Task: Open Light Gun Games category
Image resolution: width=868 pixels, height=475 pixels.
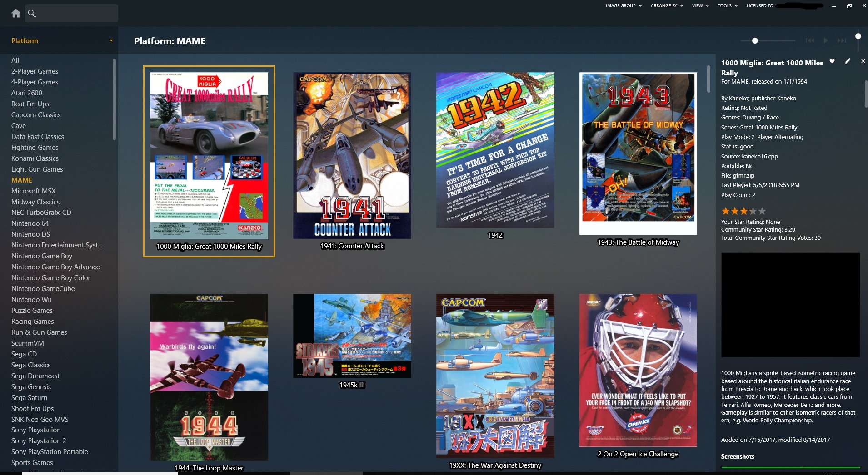Action: [37, 169]
